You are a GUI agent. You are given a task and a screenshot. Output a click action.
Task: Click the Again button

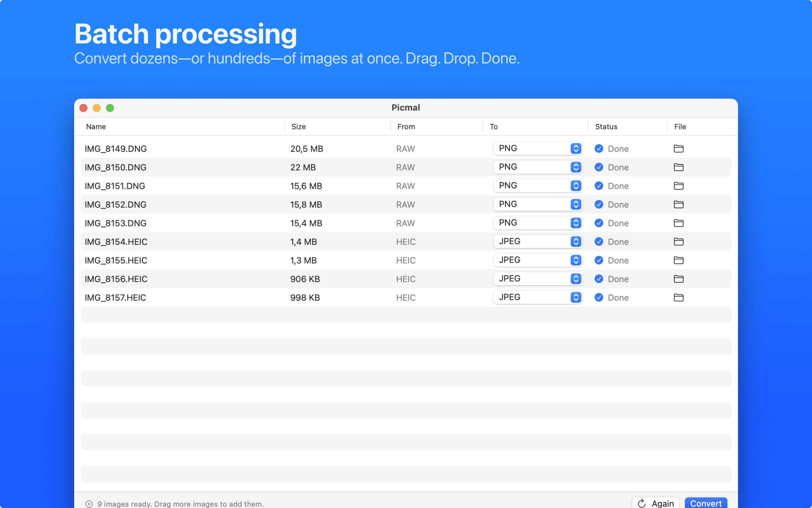[x=656, y=503]
